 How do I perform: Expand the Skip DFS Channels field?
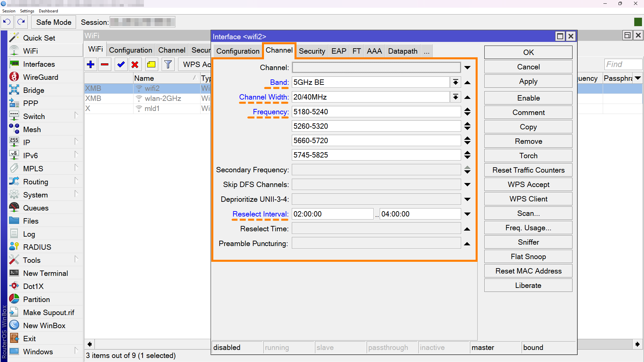[x=467, y=185]
